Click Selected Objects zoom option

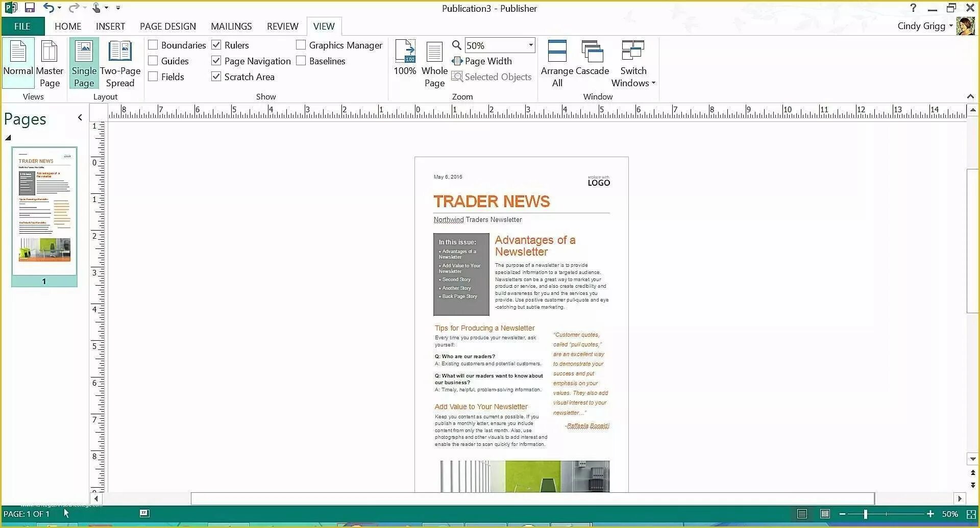tap(492, 77)
